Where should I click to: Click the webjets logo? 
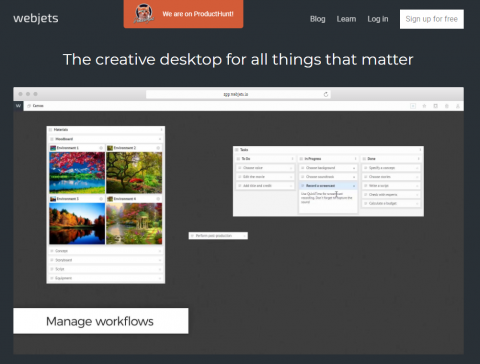(36, 18)
